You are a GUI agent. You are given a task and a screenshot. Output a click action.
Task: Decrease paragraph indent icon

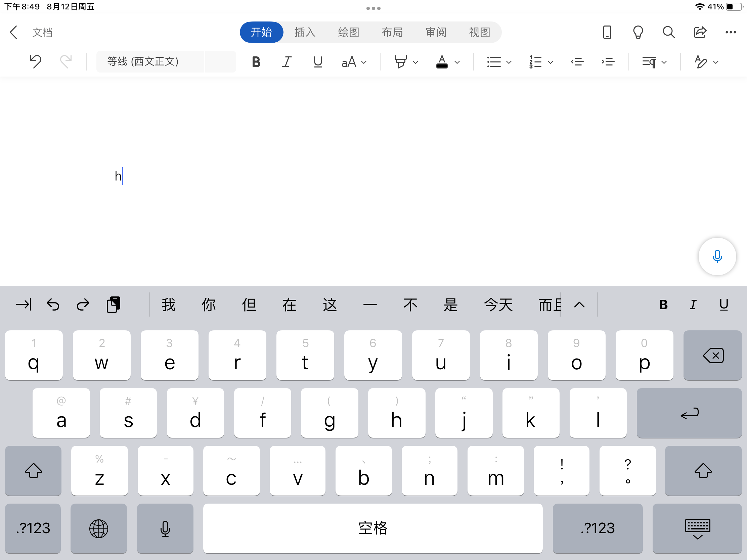tap(577, 62)
